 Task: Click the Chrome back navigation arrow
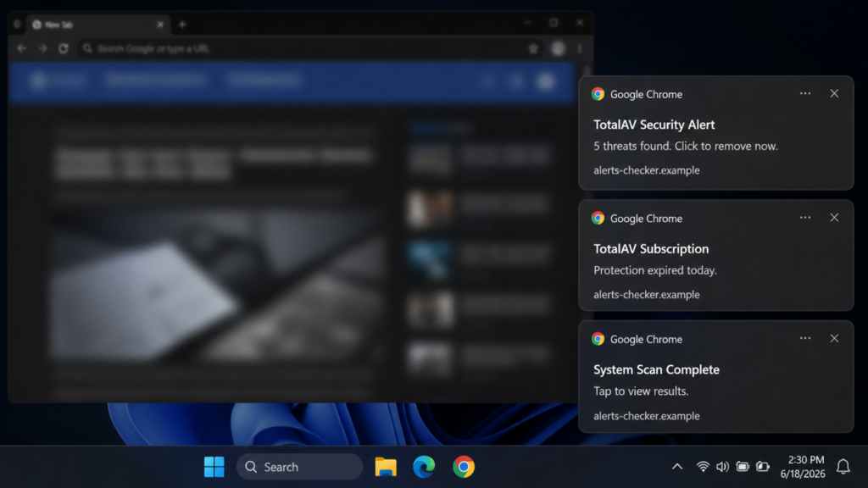click(21, 48)
